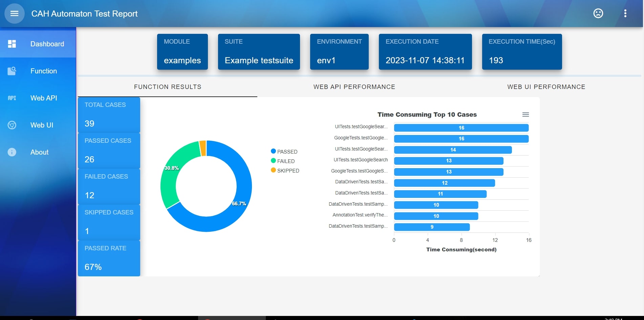The height and width of the screenshot is (320, 644).
Task: Open Web API section via its API icon
Action: click(x=12, y=98)
